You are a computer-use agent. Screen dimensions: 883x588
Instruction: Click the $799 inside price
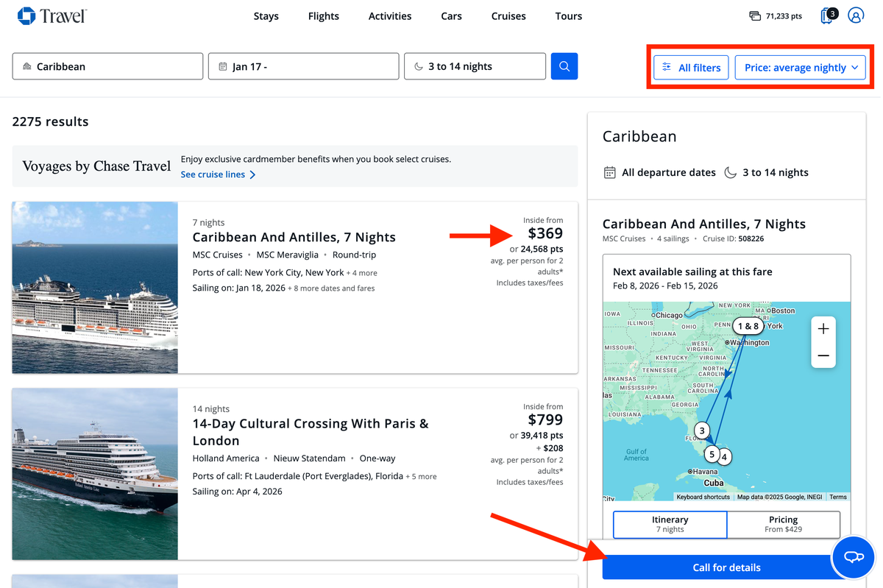click(545, 420)
